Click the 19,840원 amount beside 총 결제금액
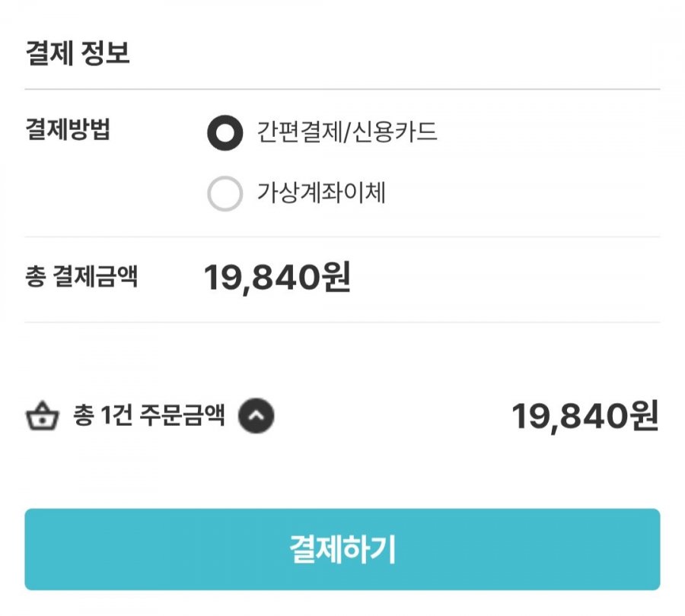The width and height of the screenshot is (685, 616). coord(277,279)
